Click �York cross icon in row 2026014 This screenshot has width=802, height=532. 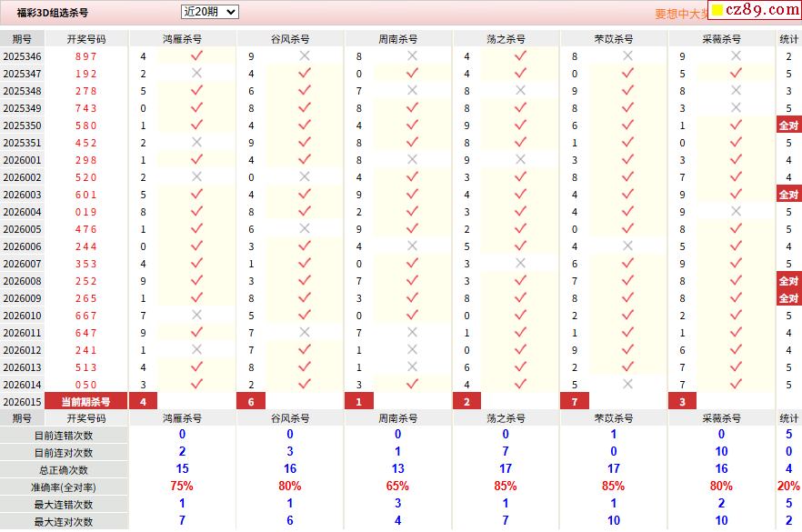(x=627, y=385)
